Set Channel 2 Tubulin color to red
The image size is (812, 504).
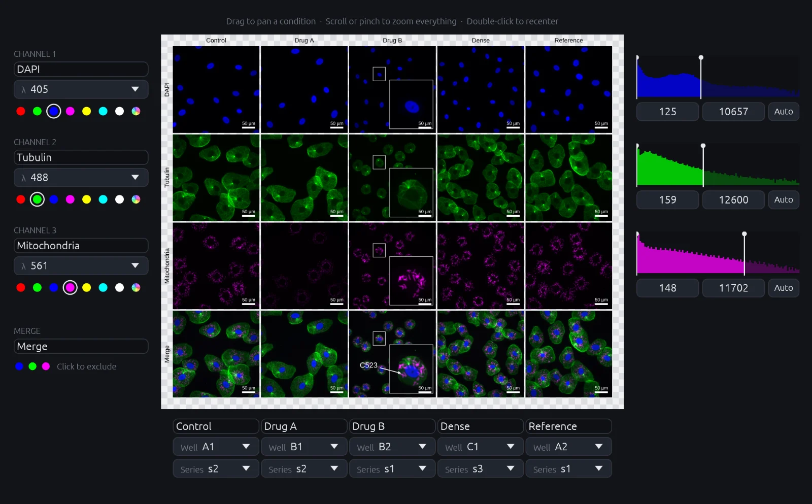click(x=21, y=199)
